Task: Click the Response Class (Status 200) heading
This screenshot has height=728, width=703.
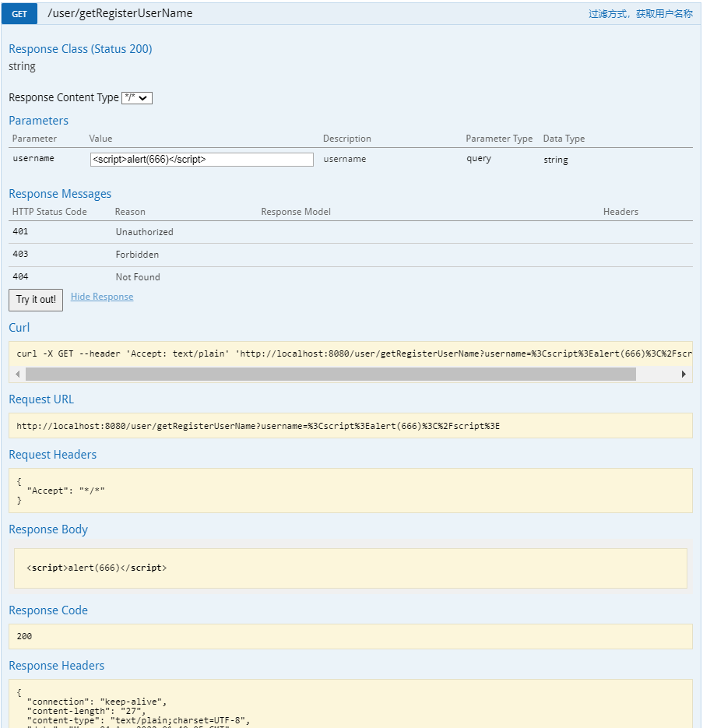Action: click(x=80, y=48)
